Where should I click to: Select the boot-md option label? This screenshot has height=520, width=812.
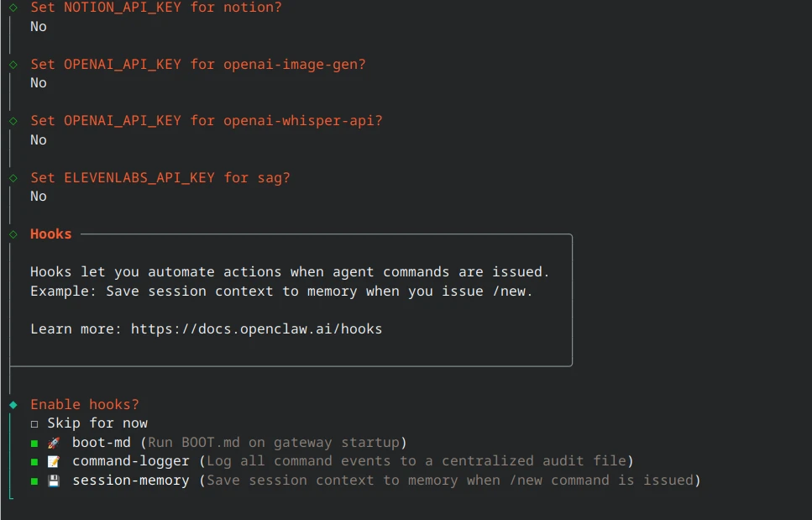point(102,443)
